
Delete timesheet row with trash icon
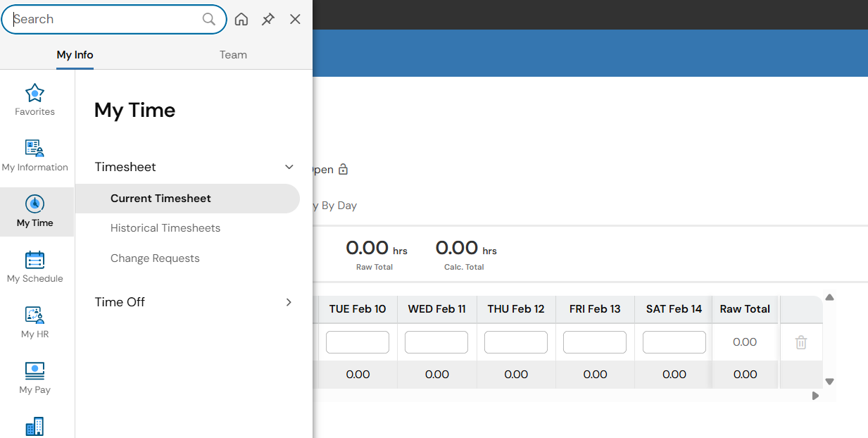(801, 342)
